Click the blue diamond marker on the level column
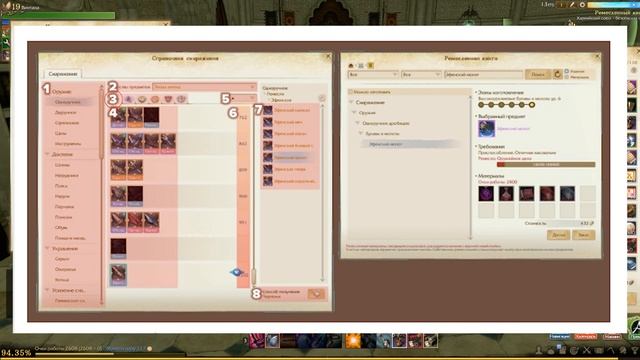640x360 pixels. pos(236,272)
